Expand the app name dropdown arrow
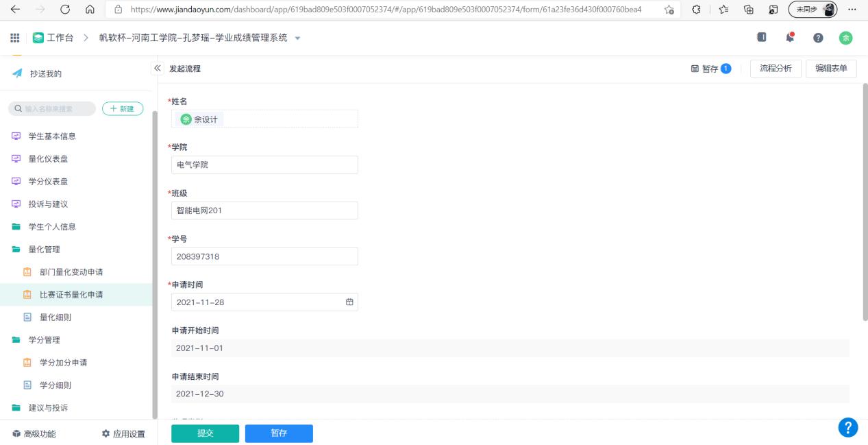Image resolution: width=868 pixels, height=445 pixels. tap(297, 38)
